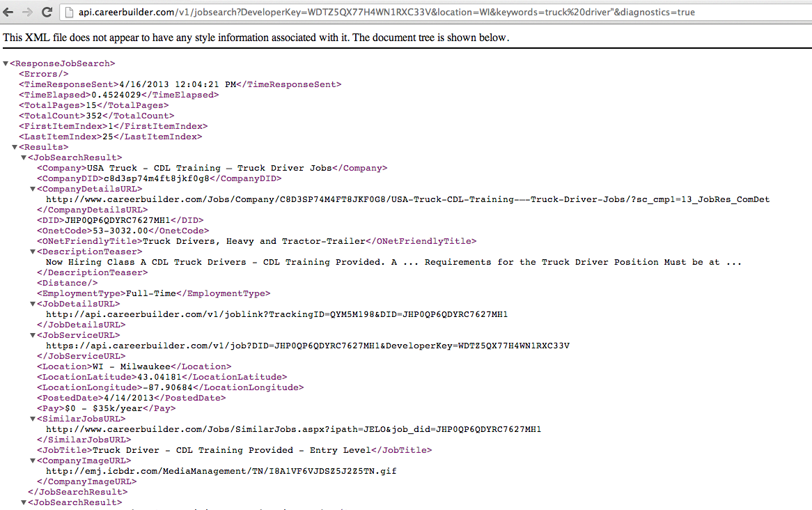Click the PostedDate value 4/14/2013

click(x=128, y=398)
